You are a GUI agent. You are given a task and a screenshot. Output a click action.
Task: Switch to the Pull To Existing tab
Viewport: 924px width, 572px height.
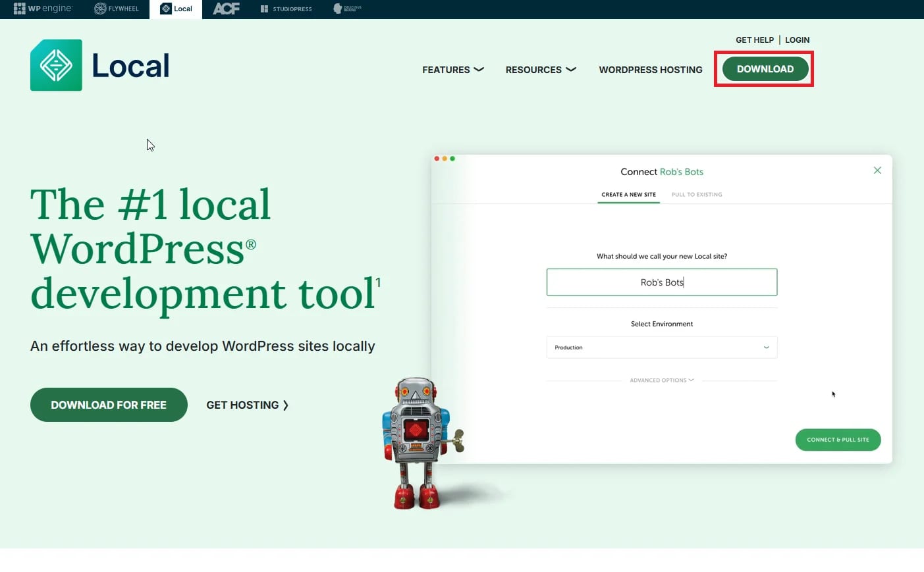(696, 194)
